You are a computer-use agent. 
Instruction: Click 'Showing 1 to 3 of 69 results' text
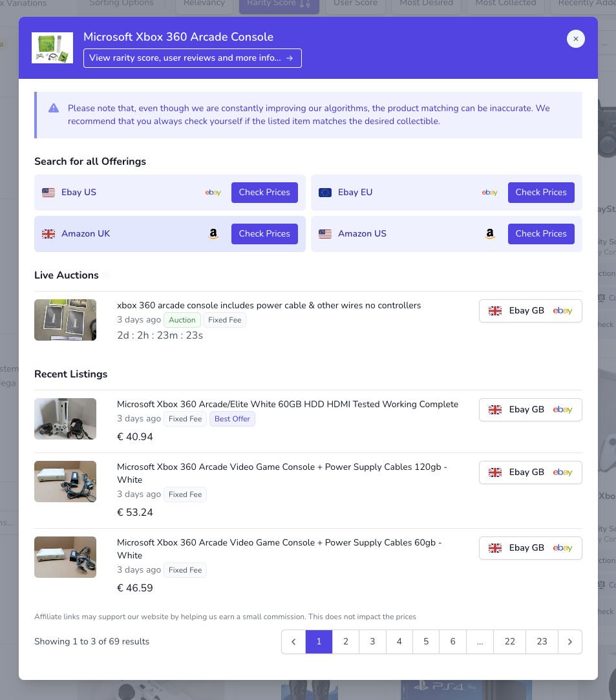pyautogui.click(x=92, y=642)
